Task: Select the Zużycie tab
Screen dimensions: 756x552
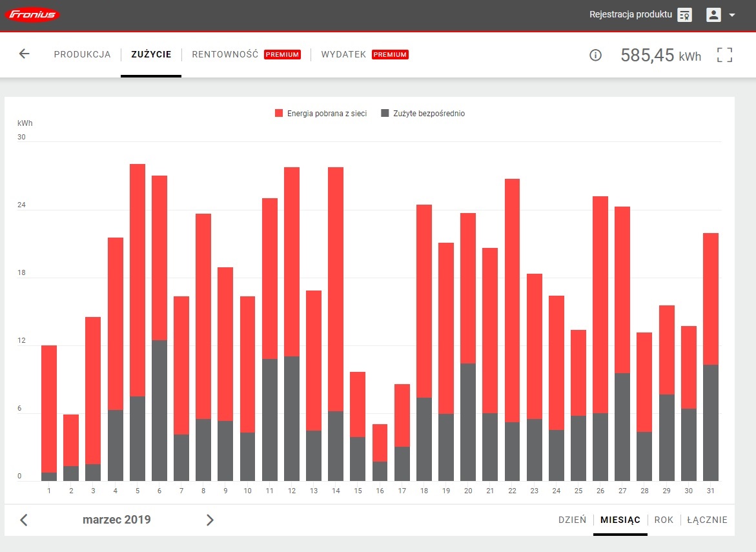Action: pyautogui.click(x=151, y=55)
